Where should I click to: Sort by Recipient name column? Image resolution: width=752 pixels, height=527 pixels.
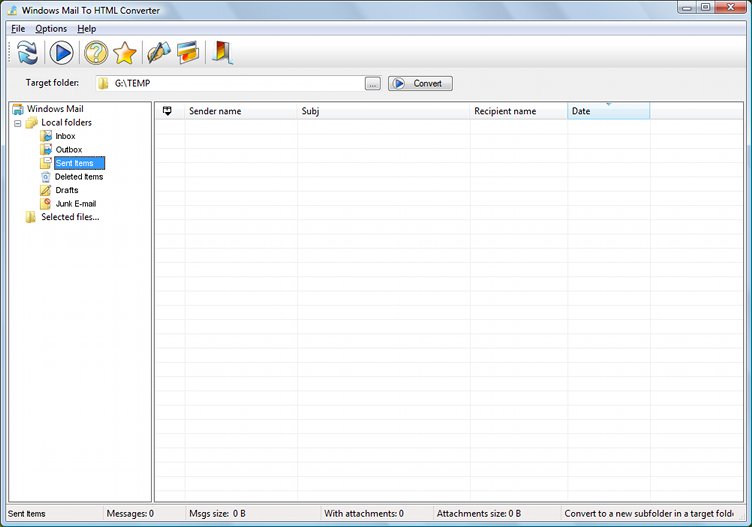click(x=518, y=111)
